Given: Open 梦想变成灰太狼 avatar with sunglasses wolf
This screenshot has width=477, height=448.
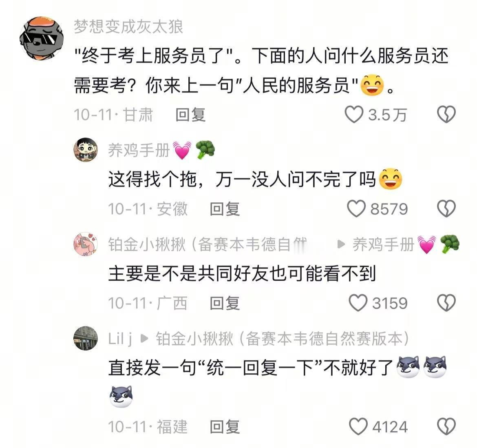Looking at the screenshot, I should coord(41,38).
